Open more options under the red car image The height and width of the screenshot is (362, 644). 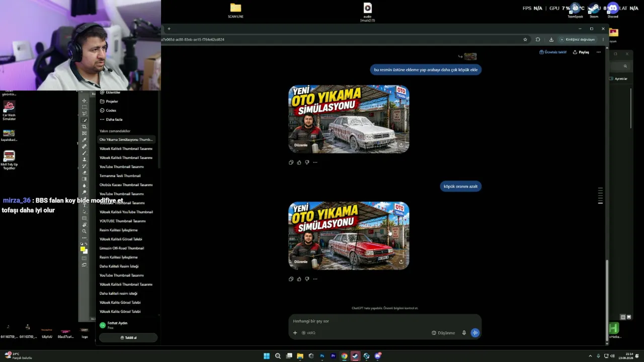click(315, 279)
